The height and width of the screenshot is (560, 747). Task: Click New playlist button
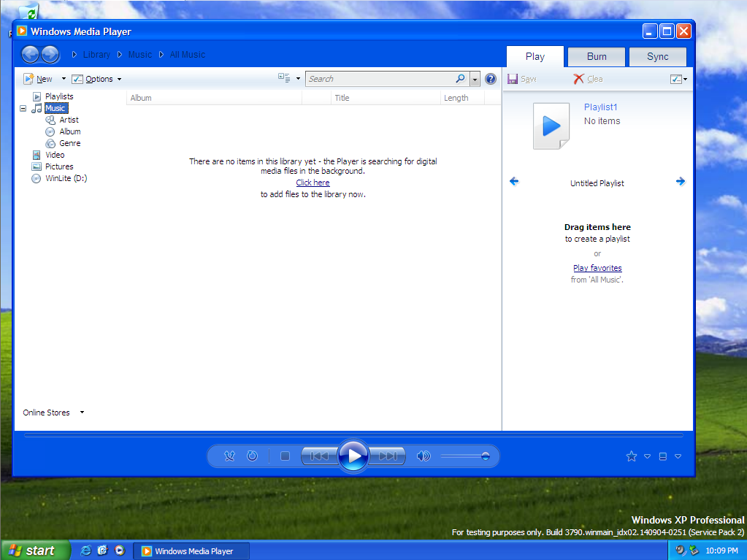pyautogui.click(x=38, y=79)
